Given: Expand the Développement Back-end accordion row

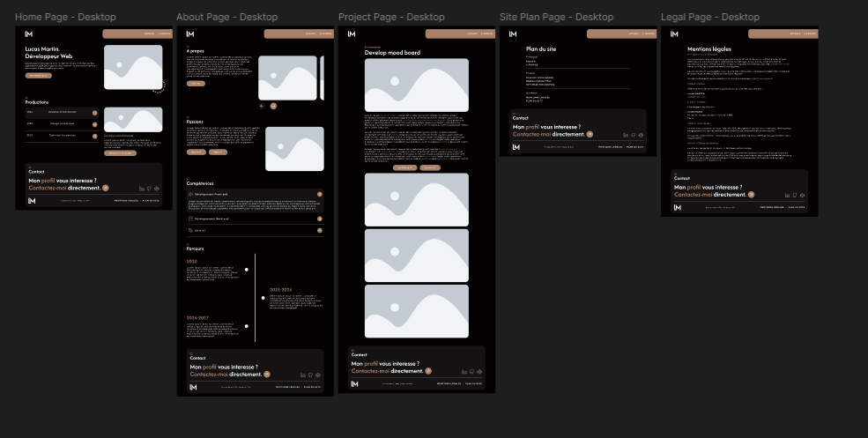Looking at the screenshot, I should pyautogui.click(x=319, y=218).
